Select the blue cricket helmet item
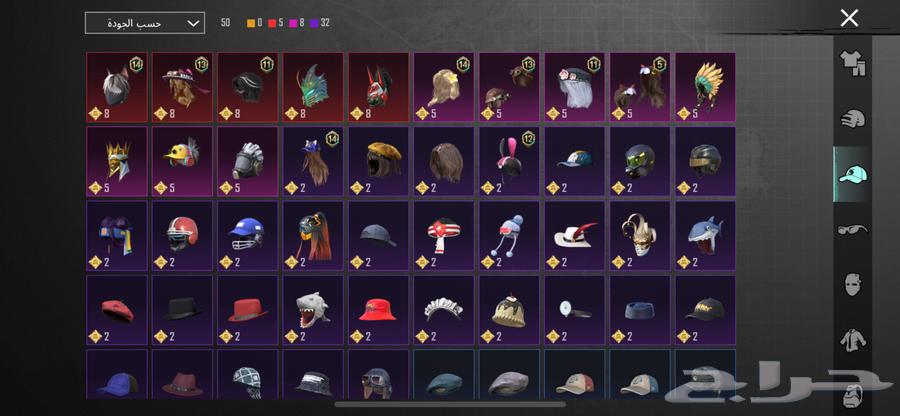Viewport: 900px width, 416px height. click(247, 236)
